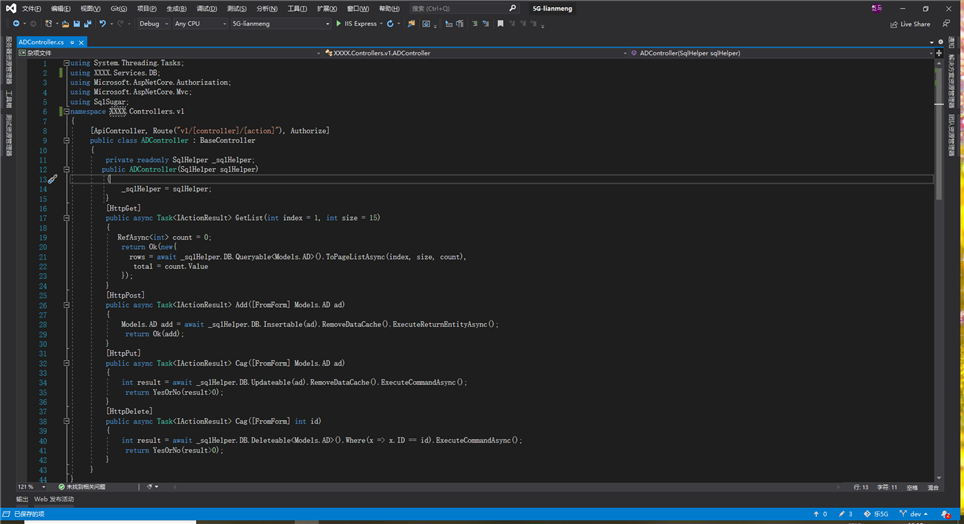Switch to the Web 发布活动 tab
Image resolution: width=964 pixels, height=524 pixels.
tap(54, 499)
